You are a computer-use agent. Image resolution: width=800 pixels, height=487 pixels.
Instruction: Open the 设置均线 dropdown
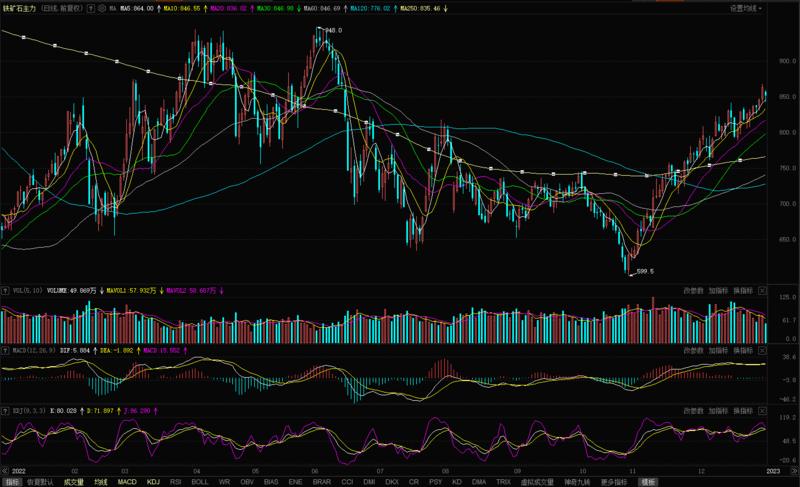tap(745, 9)
